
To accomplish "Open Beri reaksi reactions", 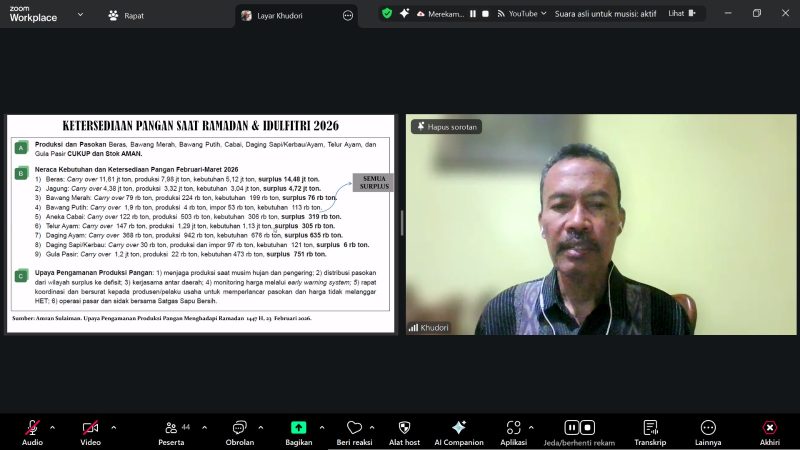I will pyautogui.click(x=354, y=428).
